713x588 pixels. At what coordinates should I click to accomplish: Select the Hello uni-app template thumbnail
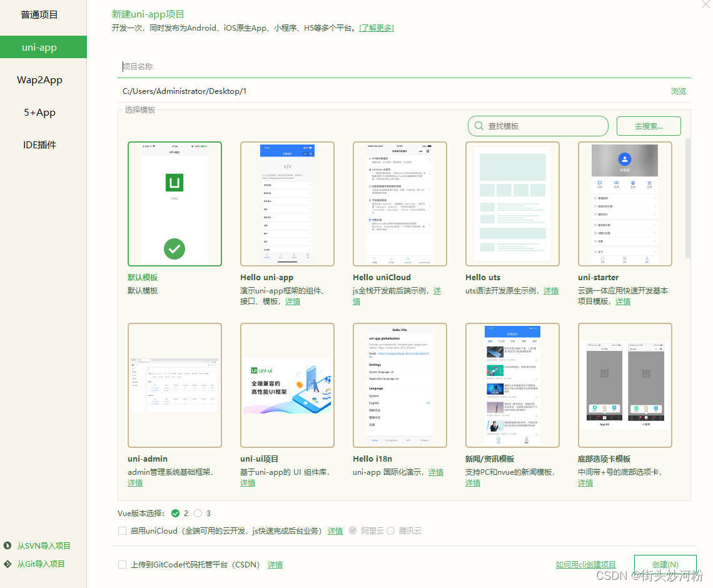[x=287, y=204]
